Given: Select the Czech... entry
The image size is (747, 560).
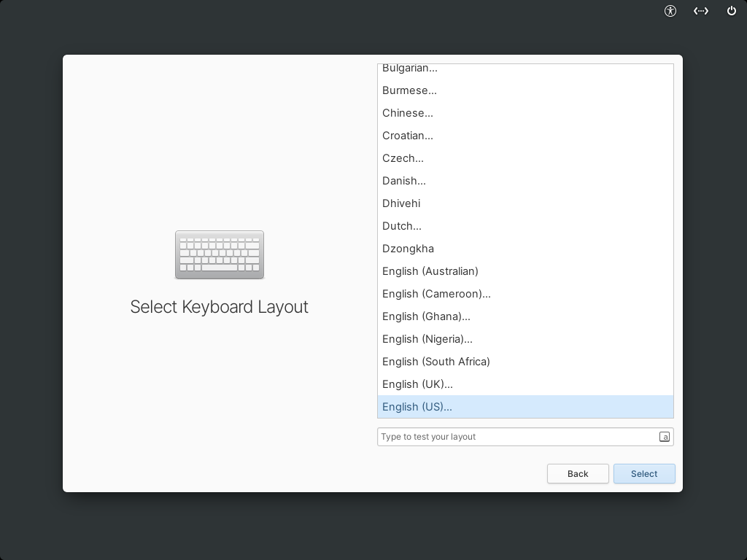Looking at the screenshot, I should [525, 158].
